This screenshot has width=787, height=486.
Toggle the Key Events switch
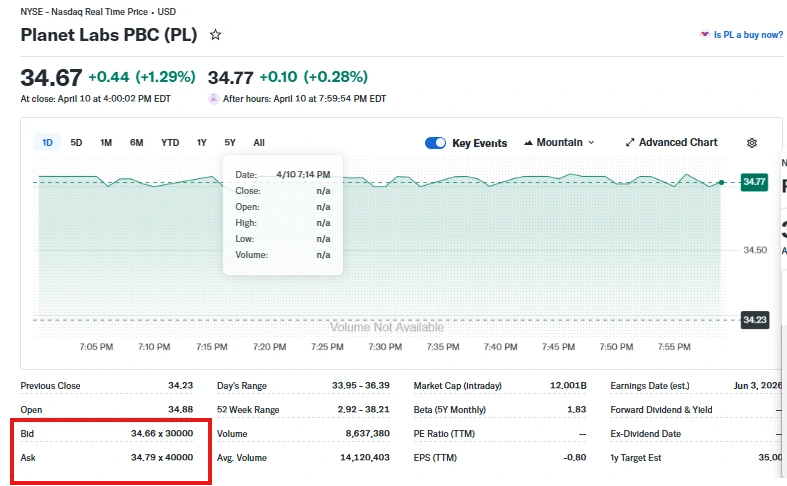pyautogui.click(x=435, y=143)
